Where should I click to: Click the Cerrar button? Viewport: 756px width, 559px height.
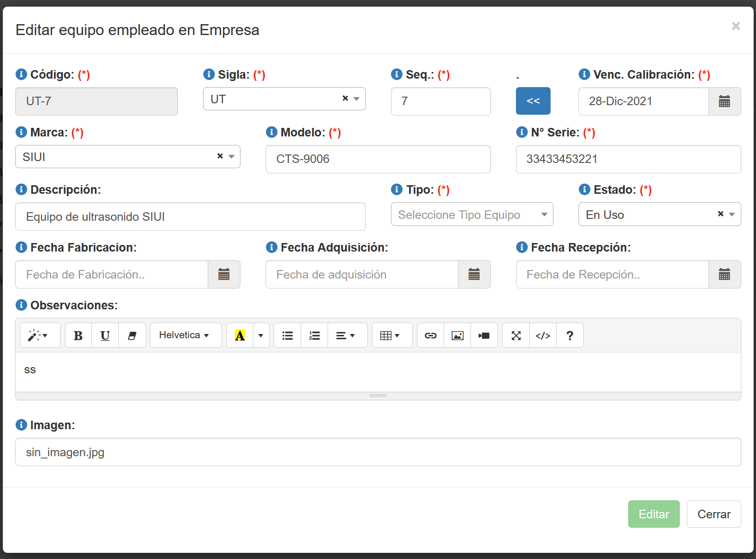coord(713,514)
